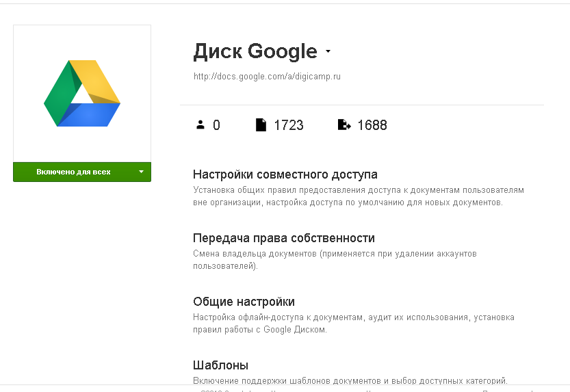The height and width of the screenshot is (392, 570).
Task: Click the document file count icon
Action: pyautogui.click(x=261, y=125)
